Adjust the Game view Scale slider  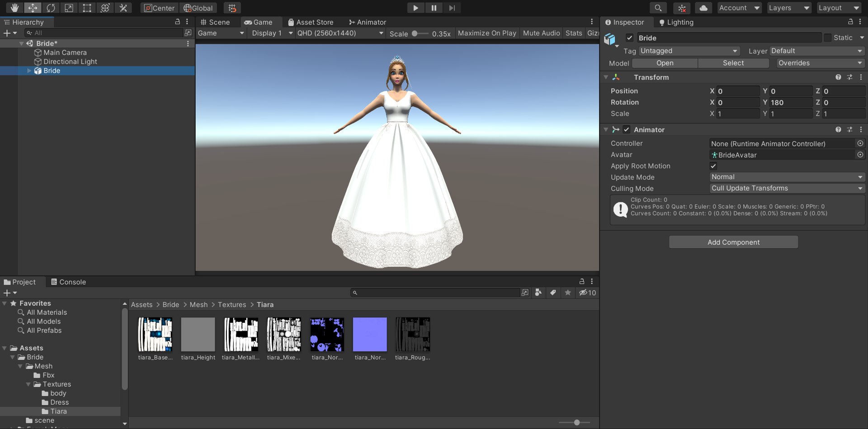coord(420,33)
